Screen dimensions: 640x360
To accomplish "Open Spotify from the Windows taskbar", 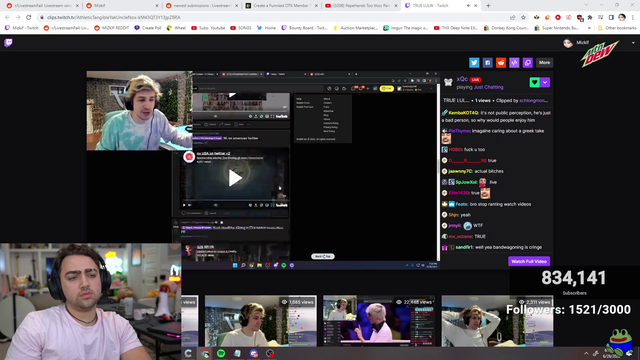I will click(221, 353).
